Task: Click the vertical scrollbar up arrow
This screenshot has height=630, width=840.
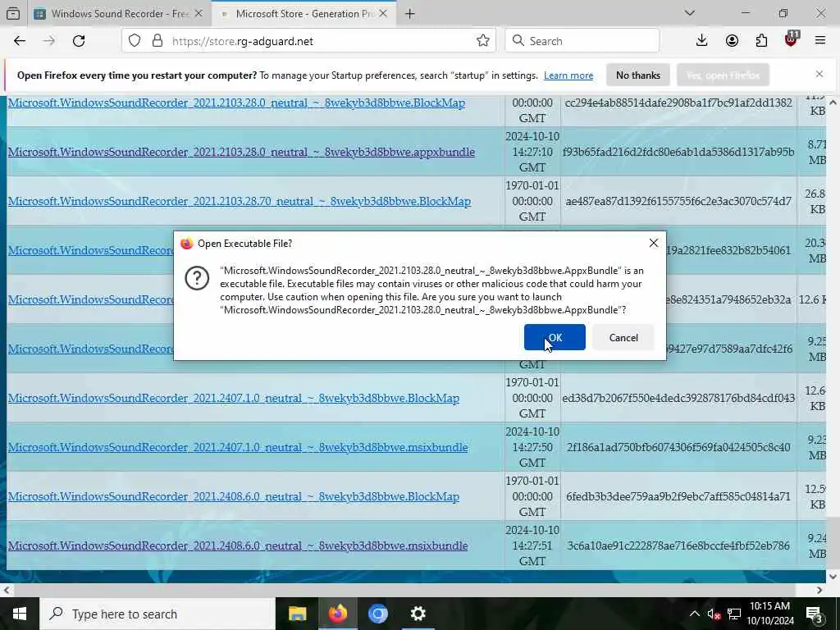Action: pyautogui.click(x=833, y=102)
